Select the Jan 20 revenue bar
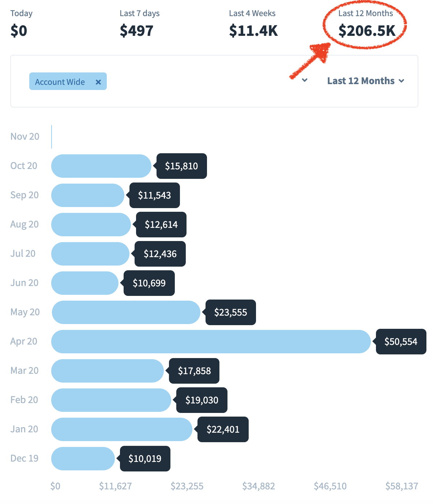The height and width of the screenshot is (504, 433). click(122, 429)
